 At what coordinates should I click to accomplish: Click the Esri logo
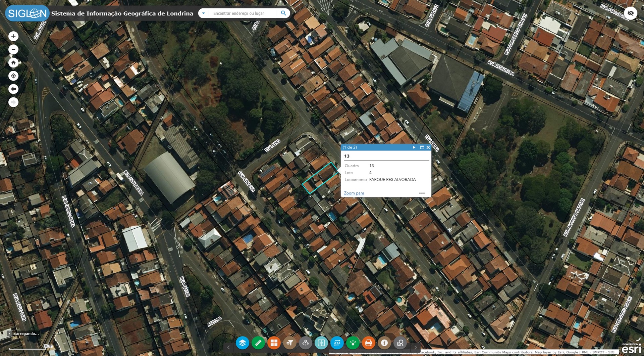(x=631, y=349)
